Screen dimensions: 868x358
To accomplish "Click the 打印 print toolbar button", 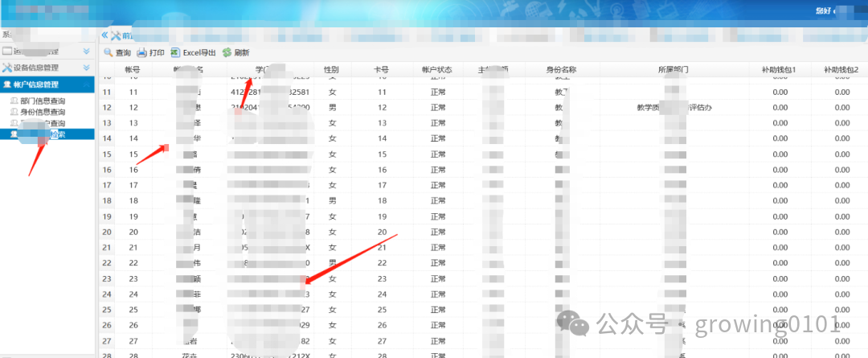I will pos(150,52).
